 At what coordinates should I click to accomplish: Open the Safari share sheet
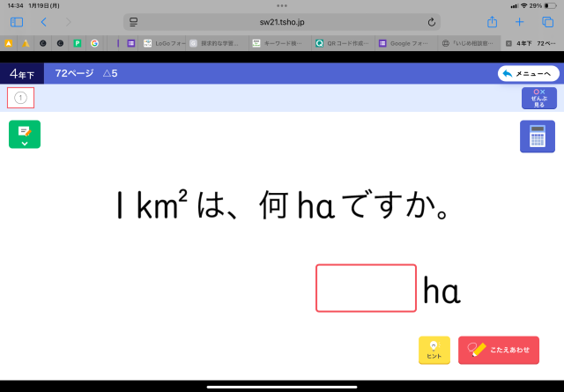492,21
